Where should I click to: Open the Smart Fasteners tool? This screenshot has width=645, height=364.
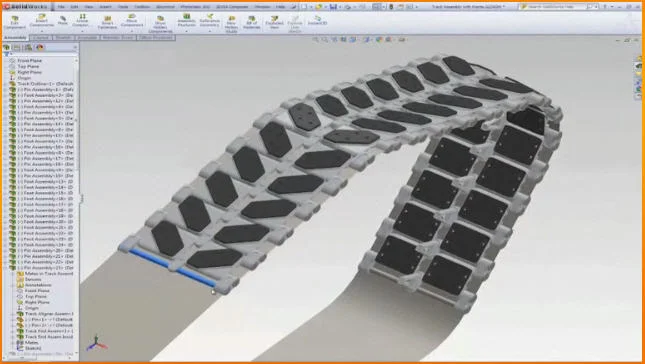point(107,23)
